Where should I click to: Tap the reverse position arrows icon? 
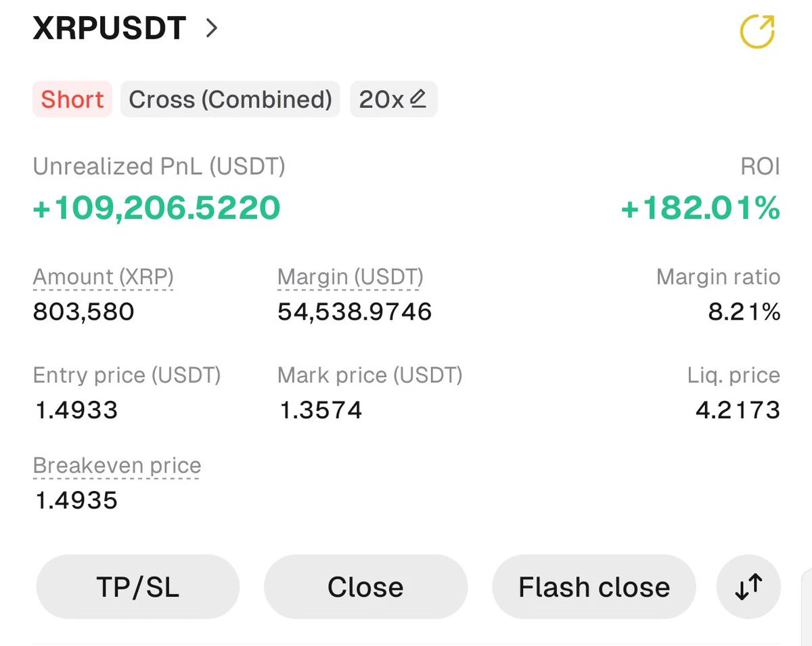tap(748, 587)
